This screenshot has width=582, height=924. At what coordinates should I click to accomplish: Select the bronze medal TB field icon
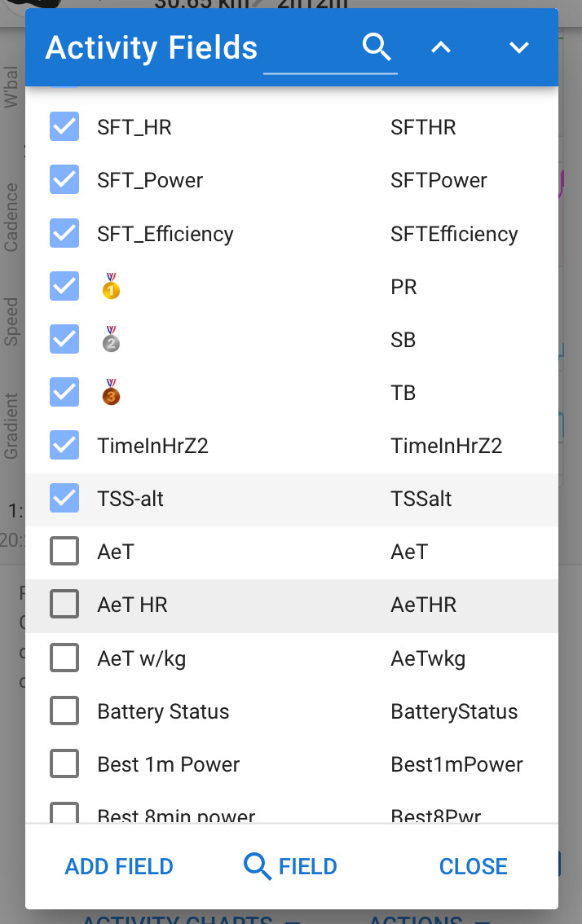(x=111, y=393)
